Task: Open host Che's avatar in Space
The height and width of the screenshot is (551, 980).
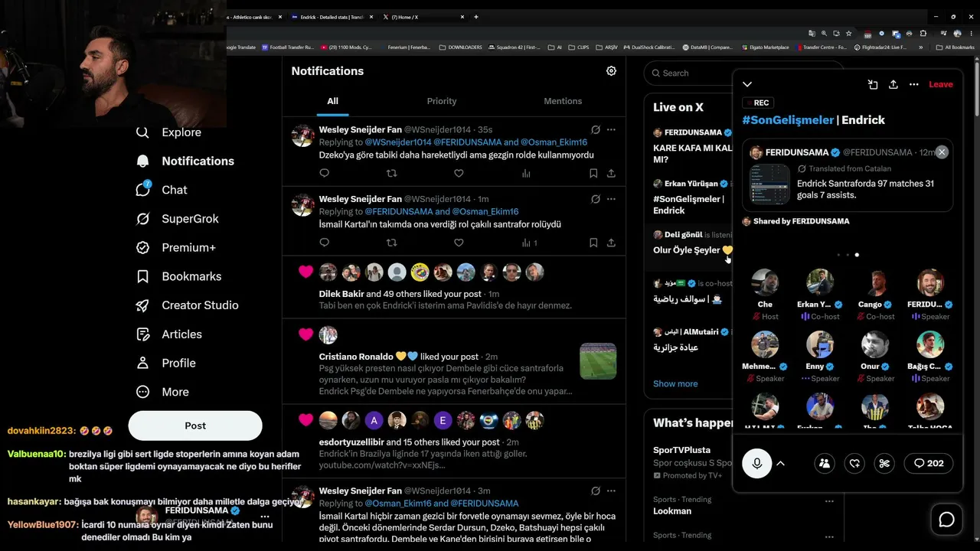Action: [x=765, y=282]
